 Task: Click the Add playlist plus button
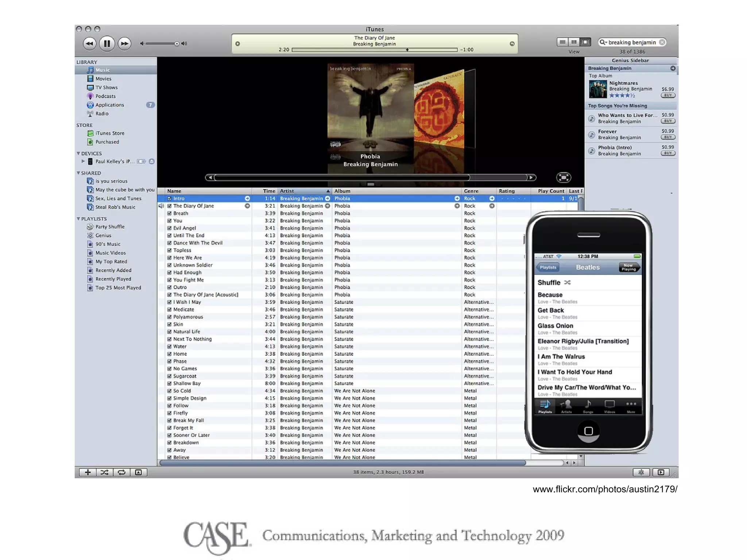88,472
